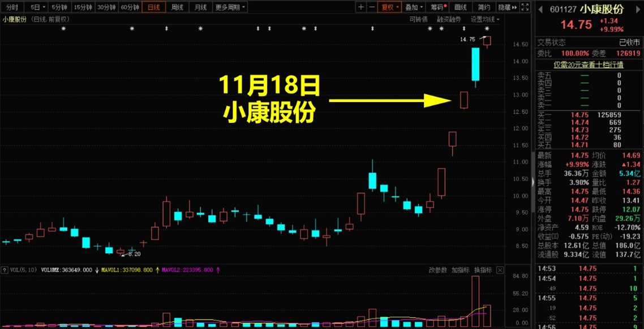Viewport: 644px width, 329px height.
Task: Click 小康股份 name in quote panel header
Action: click(602, 9)
